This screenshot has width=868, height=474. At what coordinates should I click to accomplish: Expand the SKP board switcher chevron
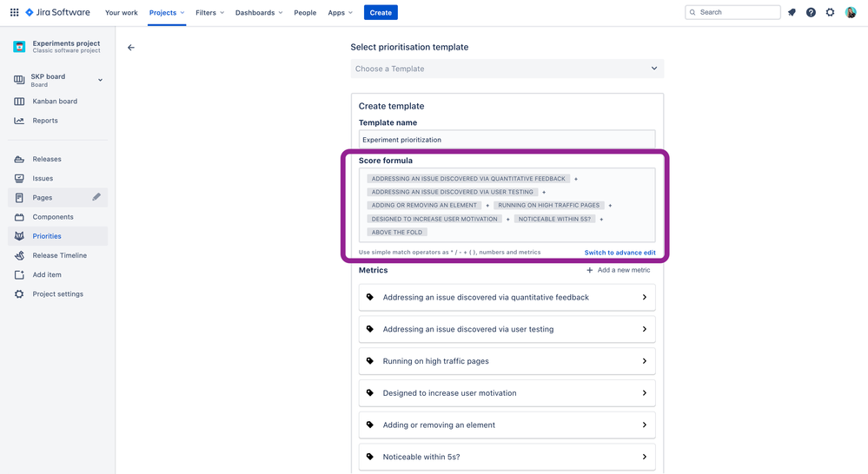100,80
